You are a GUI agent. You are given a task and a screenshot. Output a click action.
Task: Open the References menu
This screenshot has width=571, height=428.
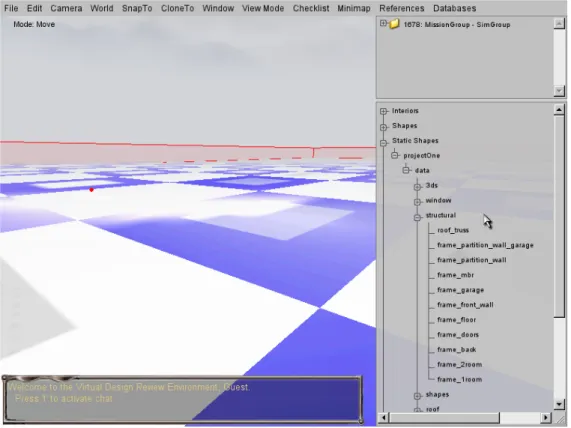point(402,8)
